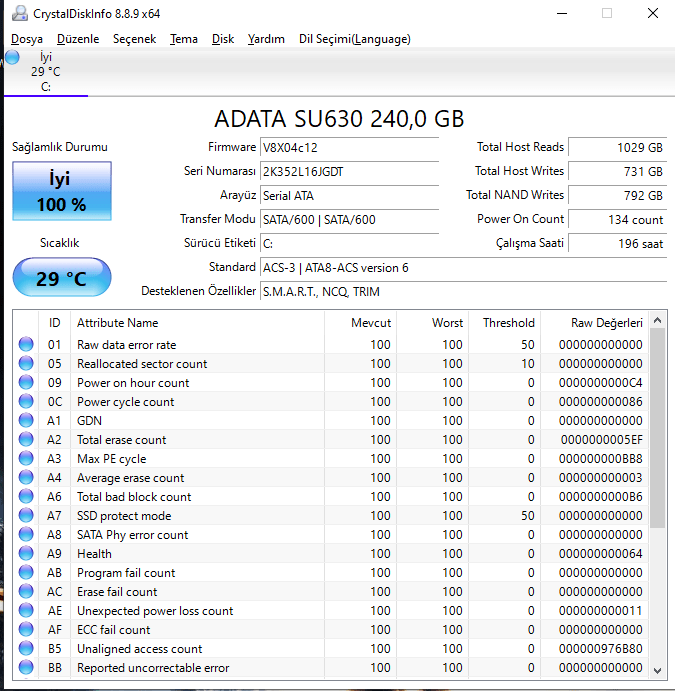Click the status orb for Max PE cycle
This screenshot has height=691, width=675.
tap(26, 458)
